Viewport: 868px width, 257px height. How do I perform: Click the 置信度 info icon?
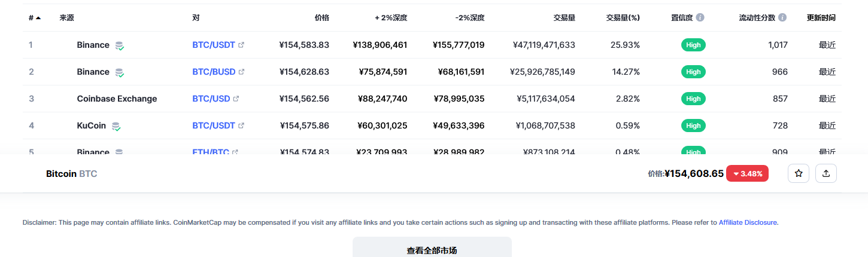tap(700, 18)
